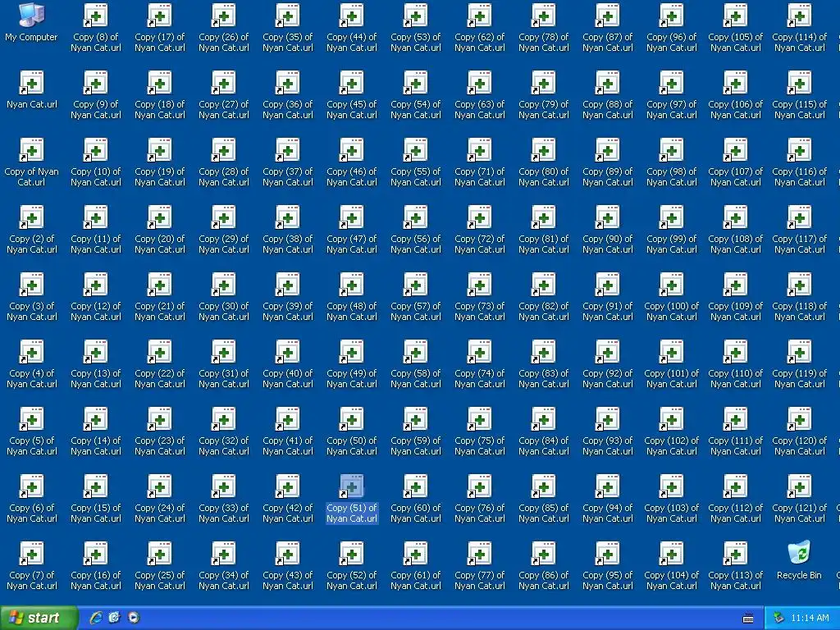
Task: Click the 11:14 AM taskbar clock
Action: [x=810, y=619]
